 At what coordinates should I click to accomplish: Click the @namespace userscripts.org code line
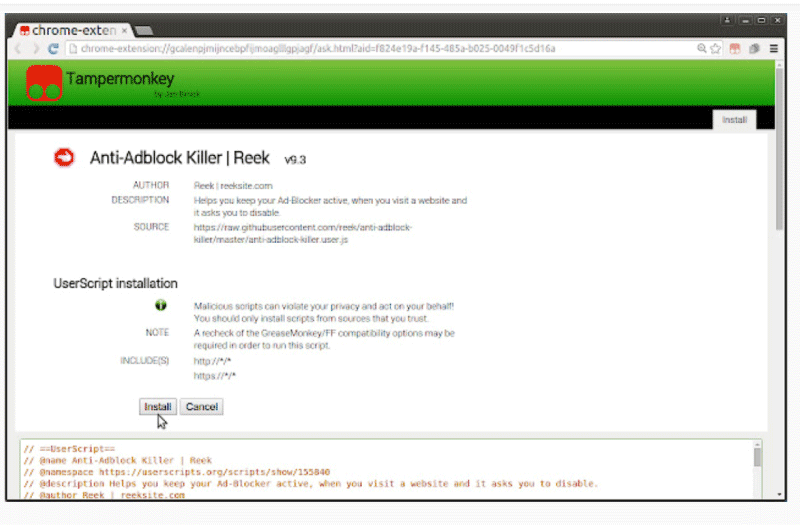coord(177,472)
